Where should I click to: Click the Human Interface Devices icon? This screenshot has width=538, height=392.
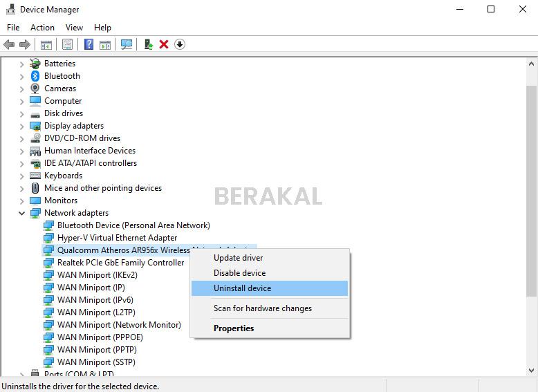point(35,151)
